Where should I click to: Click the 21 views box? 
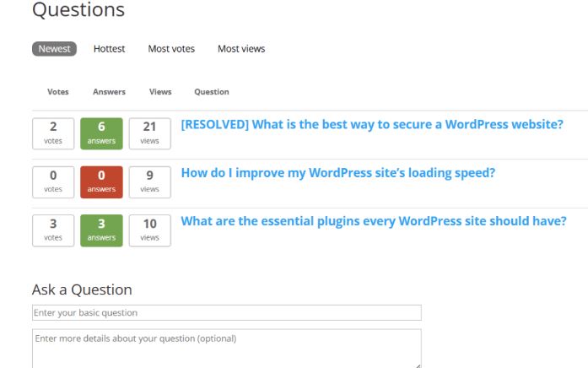click(x=150, y=133)
